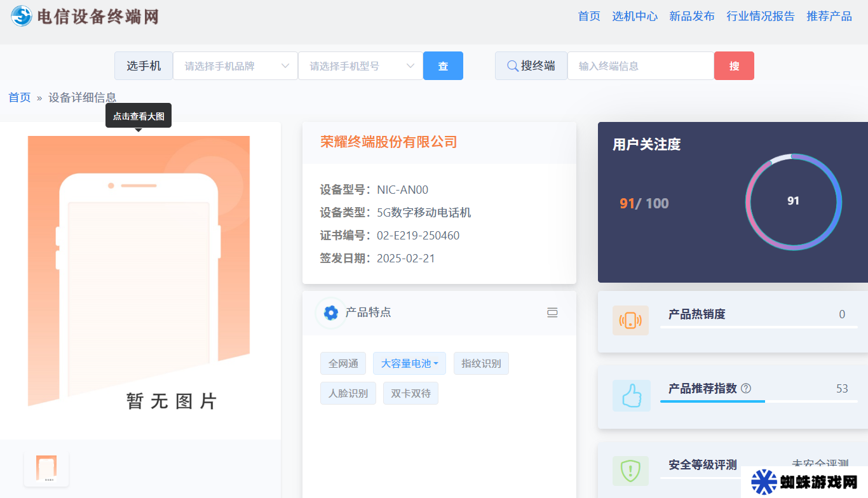Click the 全网通 feature tag
The image size is (868, 498).
click(x=343, y=363)
